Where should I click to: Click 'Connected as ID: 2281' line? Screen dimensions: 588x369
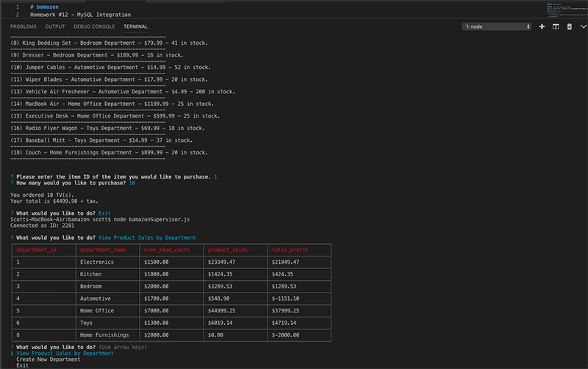[x=42, y=226]
